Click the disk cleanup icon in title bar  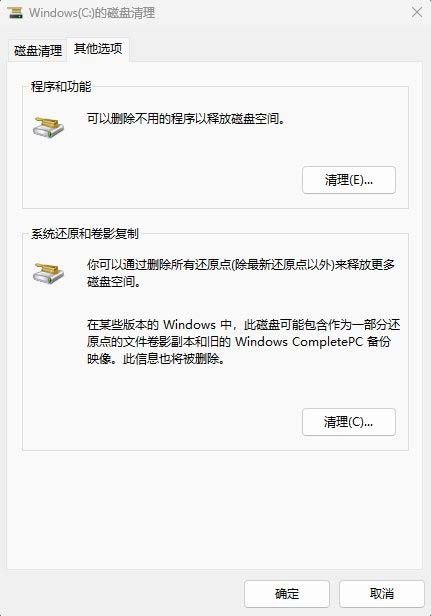(x=15, y=12)
